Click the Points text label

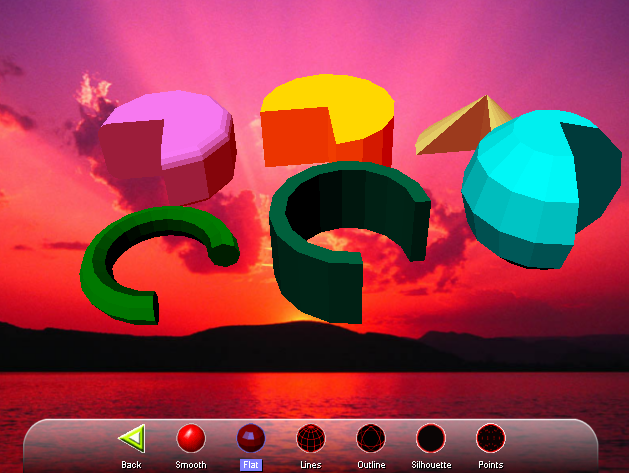point(491,465)
